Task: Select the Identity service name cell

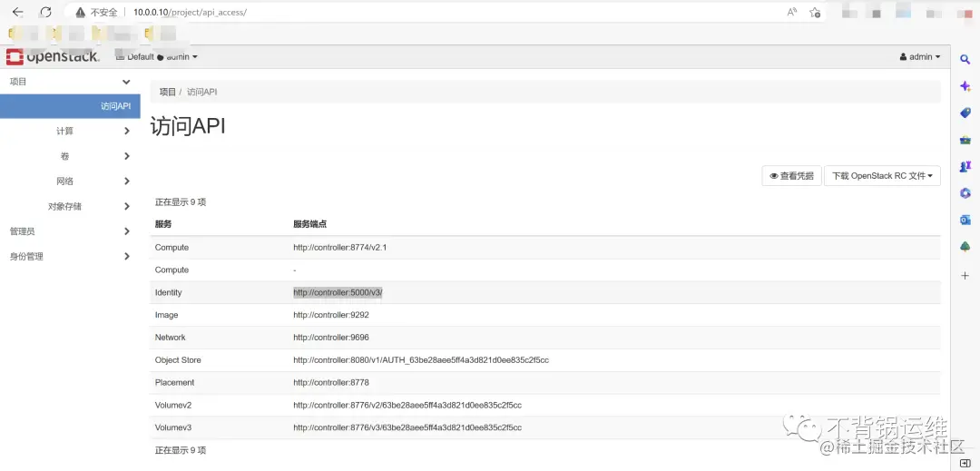Action: point(168,292)
